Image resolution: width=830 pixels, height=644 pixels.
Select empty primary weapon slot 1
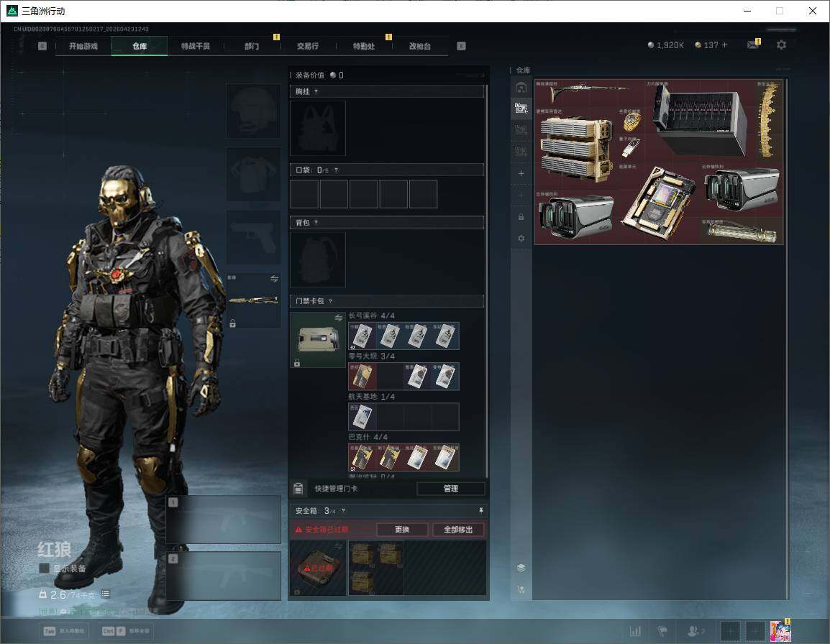coord(224,520)
